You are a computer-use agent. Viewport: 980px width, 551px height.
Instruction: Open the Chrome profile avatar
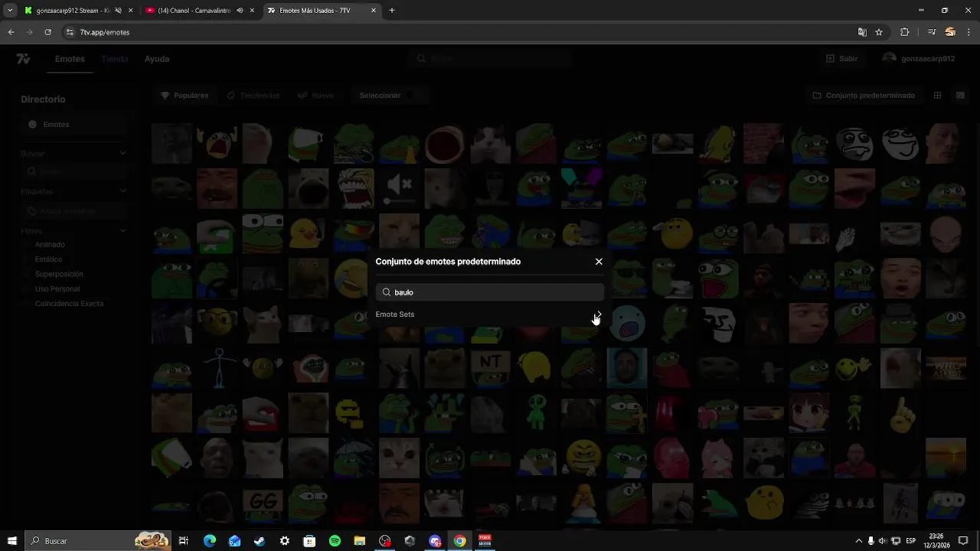950,32
